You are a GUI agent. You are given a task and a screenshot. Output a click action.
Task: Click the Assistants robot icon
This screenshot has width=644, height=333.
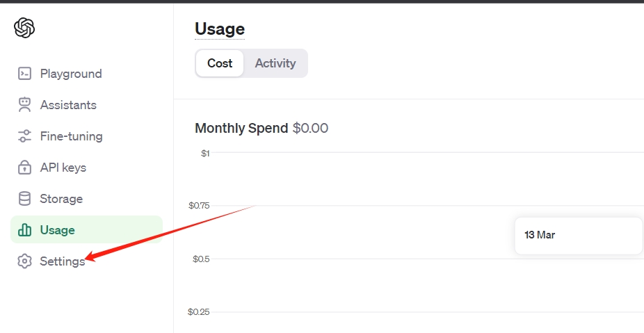coord(24,105)
